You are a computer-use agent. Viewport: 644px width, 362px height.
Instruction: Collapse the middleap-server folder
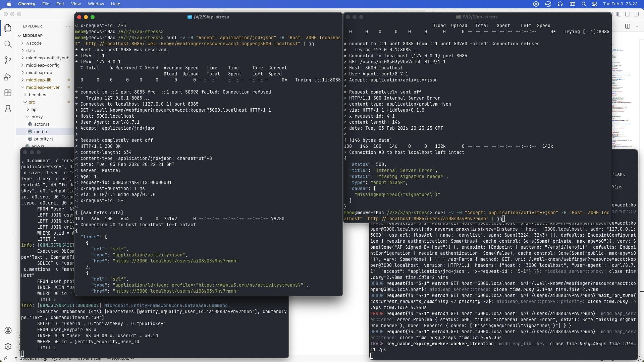tap(43, 87)
